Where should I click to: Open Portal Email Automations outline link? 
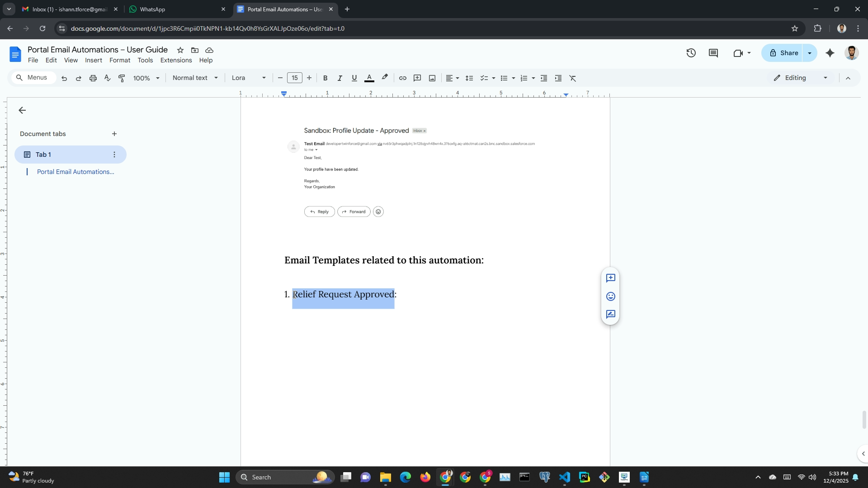(x=75, y=172)
